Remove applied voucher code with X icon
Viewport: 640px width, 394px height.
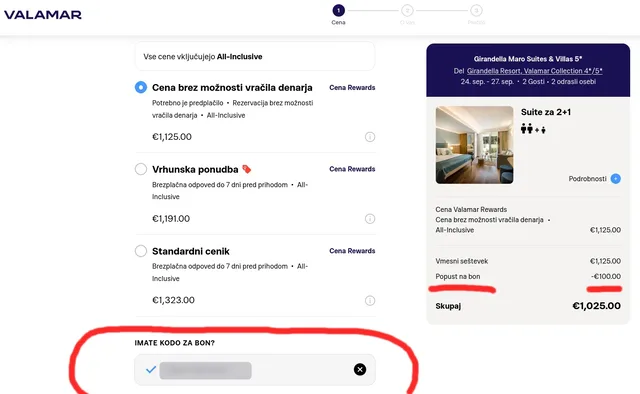pyautogui.click(x=360, y=370)
